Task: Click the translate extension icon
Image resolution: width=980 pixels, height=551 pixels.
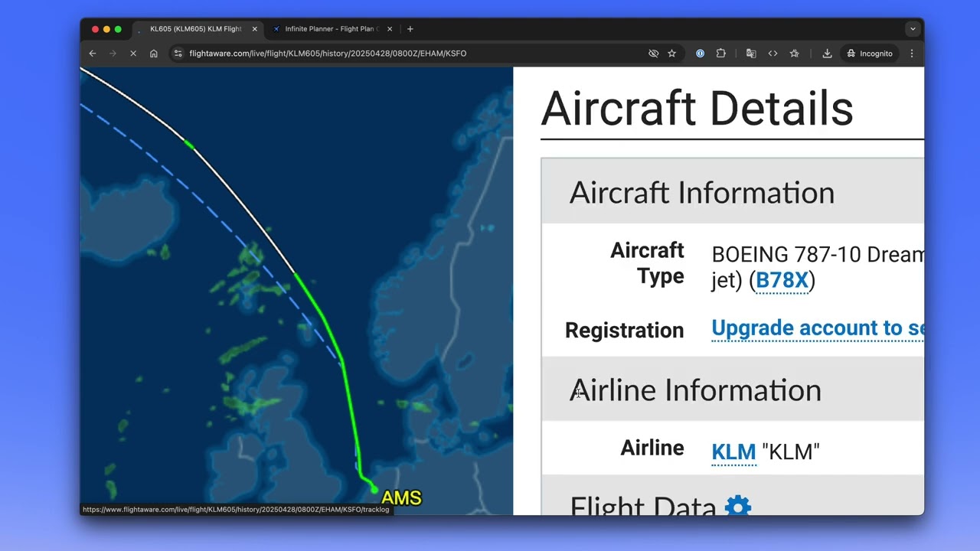Action: click(751, 54)
